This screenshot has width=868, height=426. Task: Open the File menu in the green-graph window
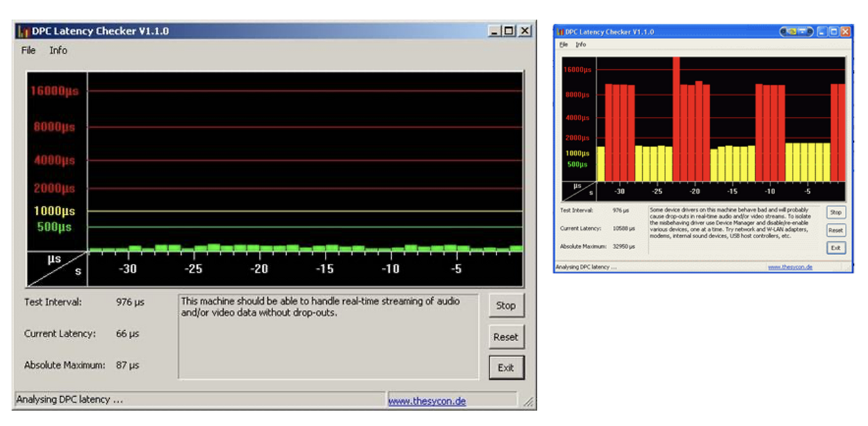28,50
